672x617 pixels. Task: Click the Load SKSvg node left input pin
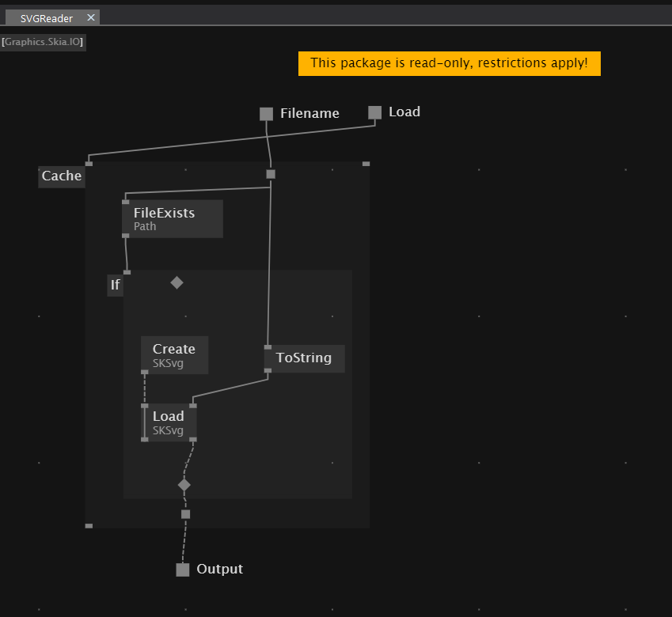pyautogui.click(x=145, y=406)
